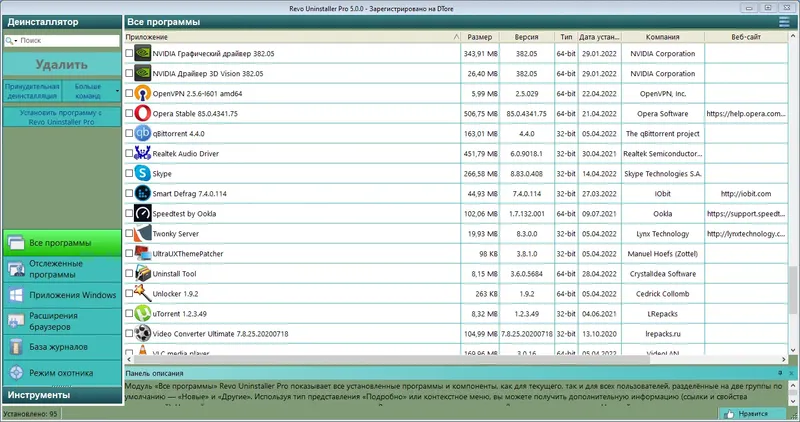Screen dimensions: 800x422
Task: Click Установить программы с Revo Uninstaller Pro
Action: (x=62, y=117)
